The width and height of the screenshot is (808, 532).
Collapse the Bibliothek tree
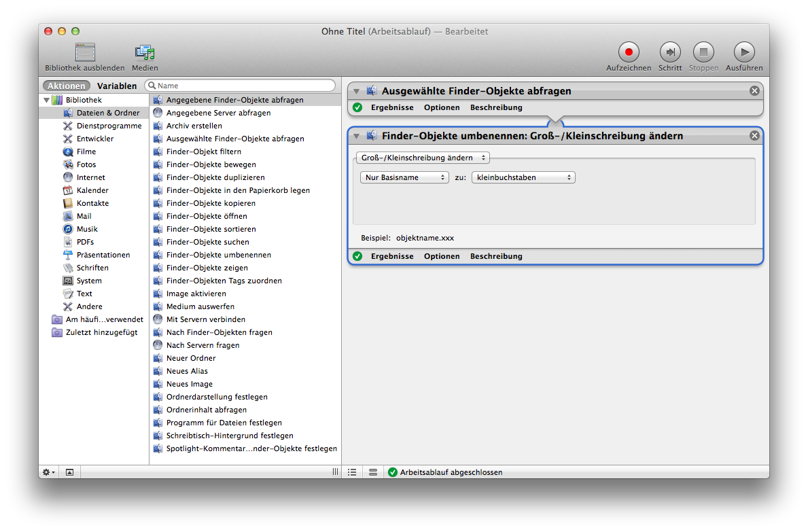click(x=46, y=100)
